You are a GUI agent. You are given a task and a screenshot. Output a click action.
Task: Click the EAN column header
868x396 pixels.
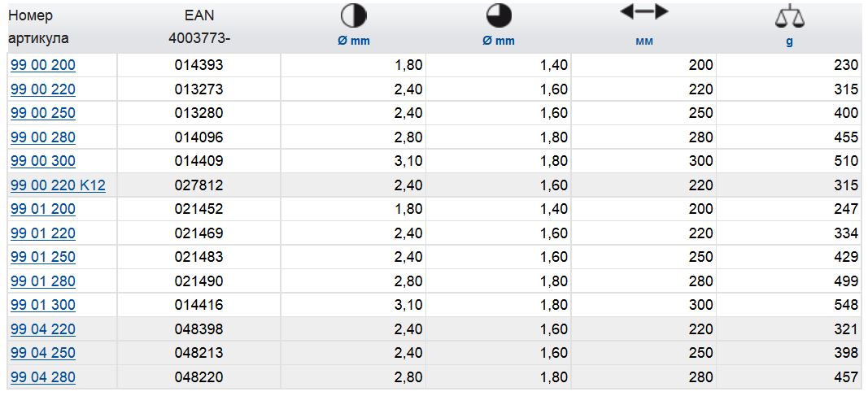pos(199,15)
